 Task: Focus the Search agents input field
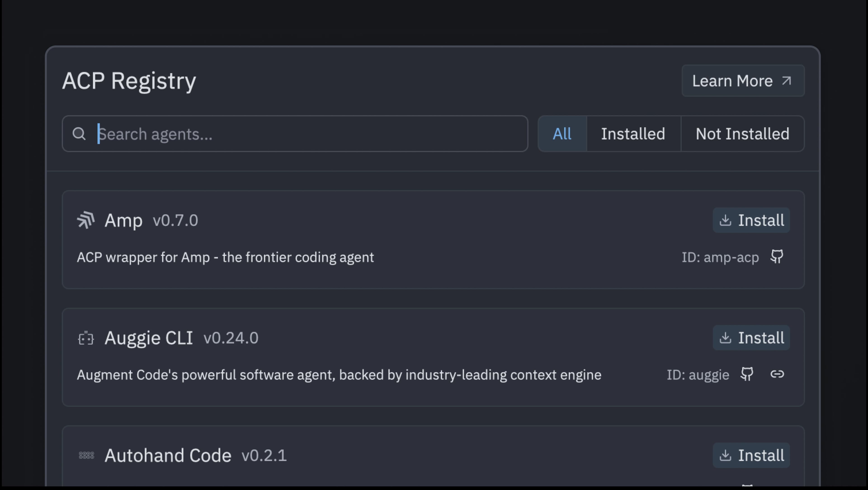[303, 134]
